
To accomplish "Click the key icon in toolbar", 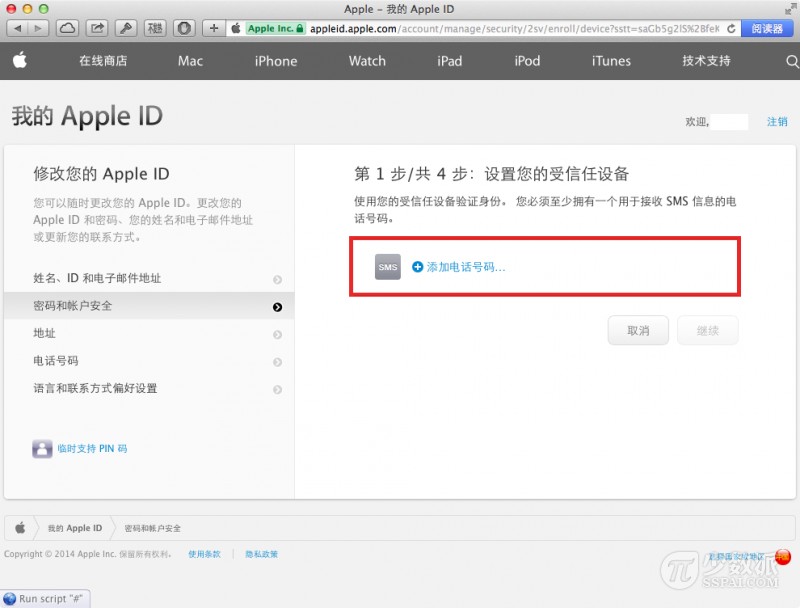I will tap(126, 29).
